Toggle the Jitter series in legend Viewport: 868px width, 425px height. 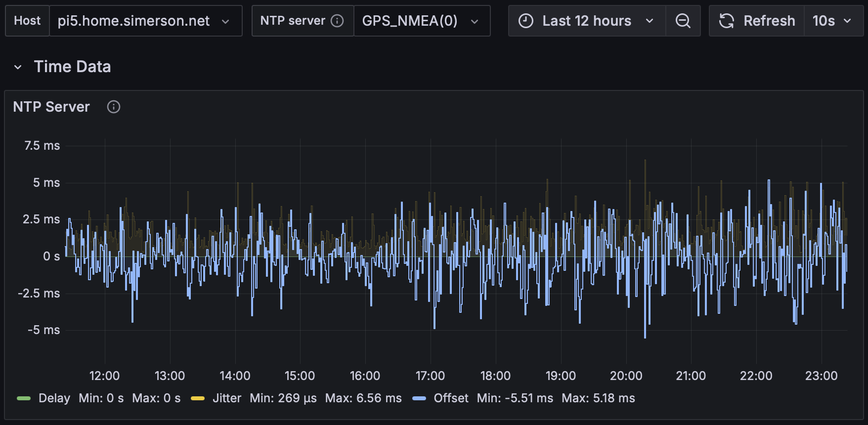[x=227, y=398]
